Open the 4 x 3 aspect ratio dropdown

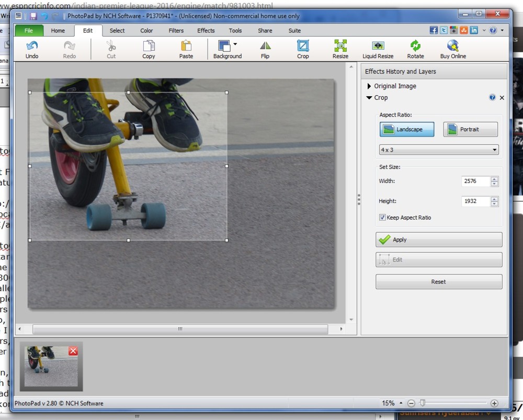coord(439,150)
